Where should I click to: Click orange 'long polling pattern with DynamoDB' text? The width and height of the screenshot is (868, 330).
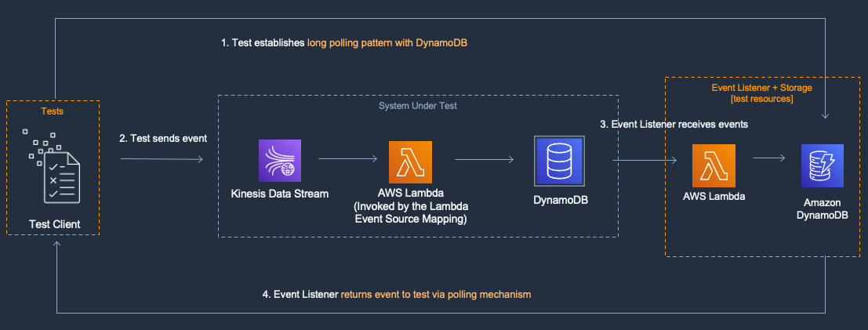pyautogui.click(x=387, y=43)
